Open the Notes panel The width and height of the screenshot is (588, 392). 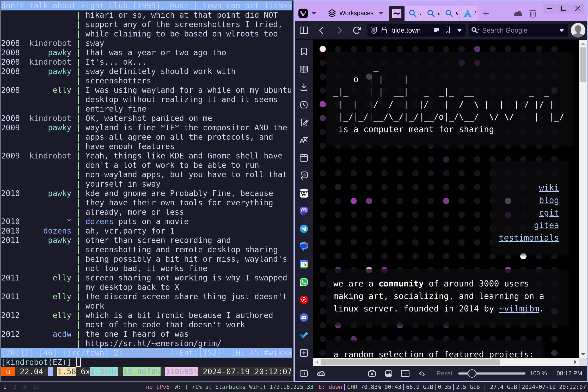click(x=304, y=123)
